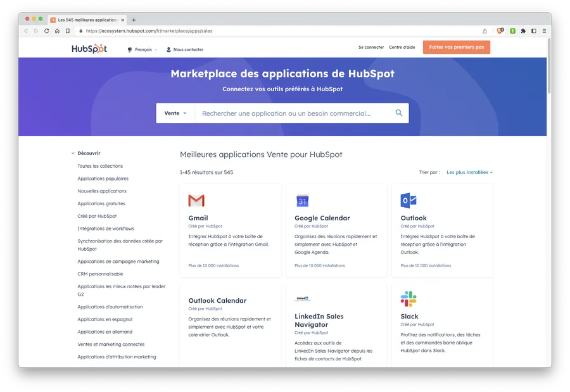This screenshot has width=570, height=392.
Task: Open the Centre d'aide link
Action: coord(402,47)
